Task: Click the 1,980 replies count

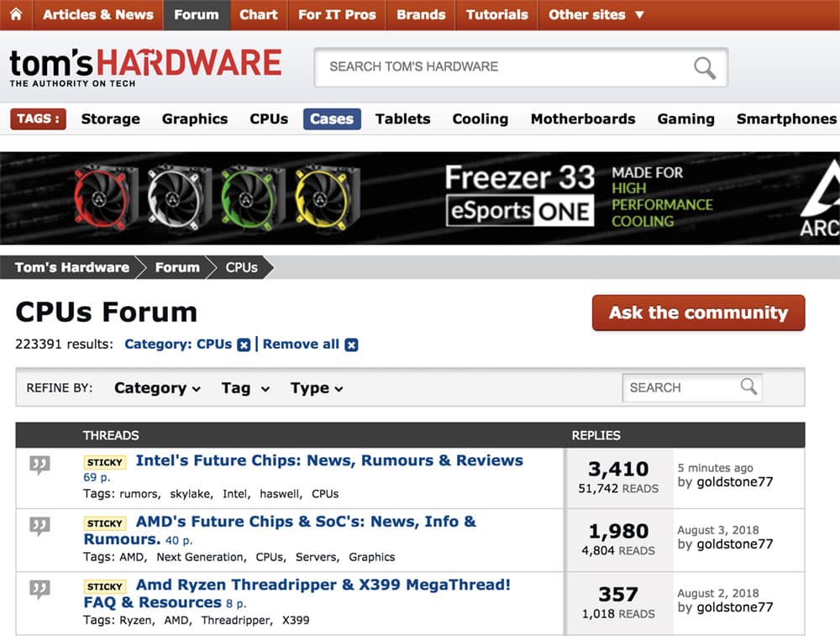Action: pyautogui.click(x=618, y=532)
